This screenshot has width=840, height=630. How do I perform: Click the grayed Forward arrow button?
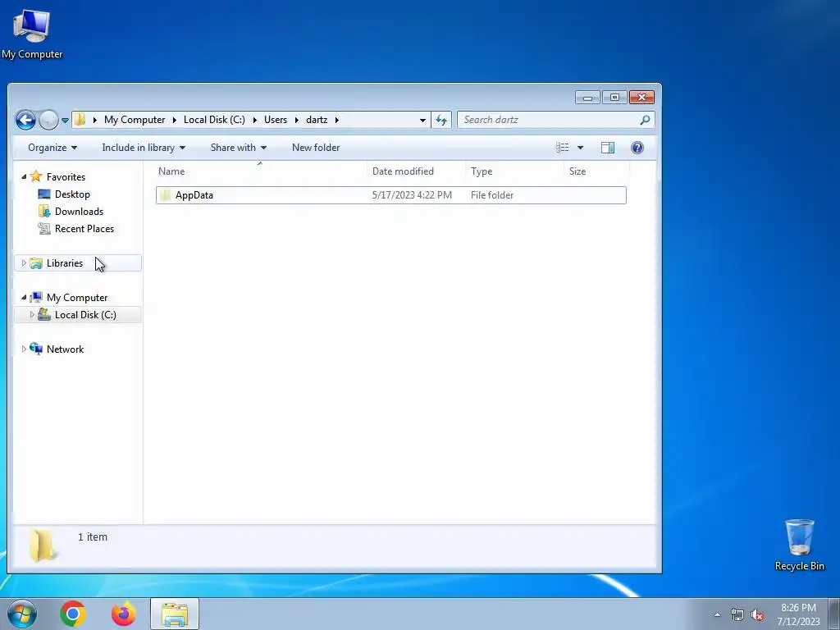pos(48,120)
